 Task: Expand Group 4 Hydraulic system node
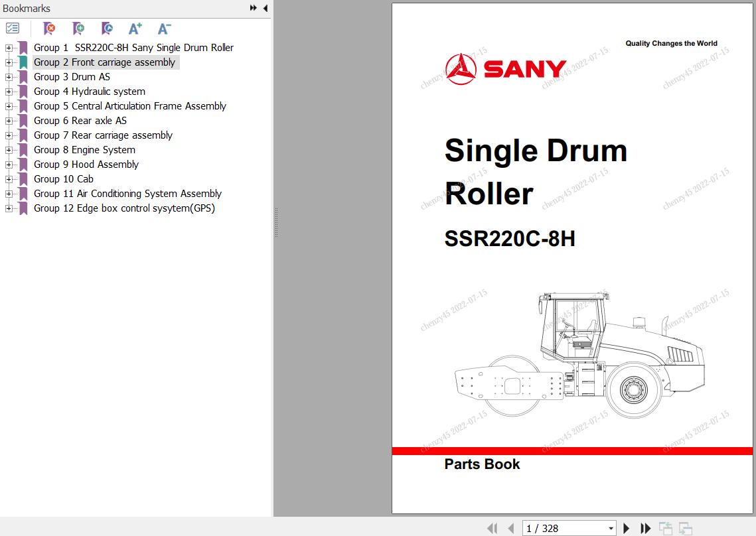coord(9,92)
